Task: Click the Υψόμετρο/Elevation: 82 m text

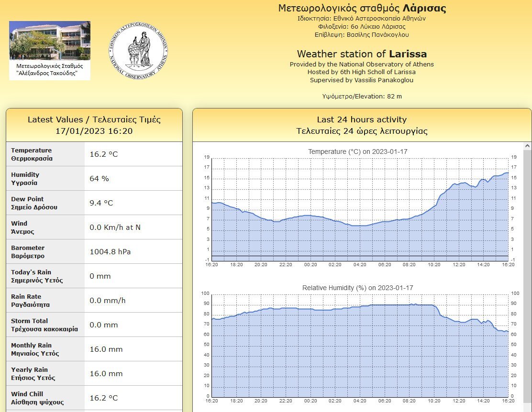Action: pos(362,96)
